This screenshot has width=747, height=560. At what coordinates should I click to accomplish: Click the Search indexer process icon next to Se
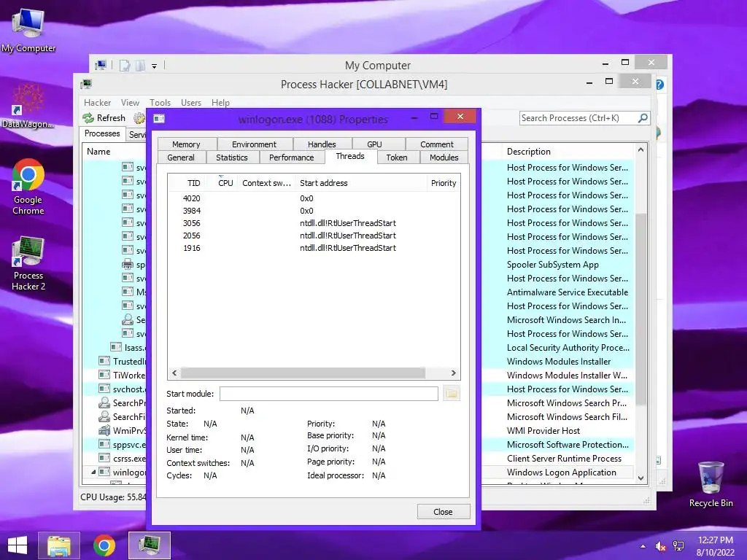127,319
